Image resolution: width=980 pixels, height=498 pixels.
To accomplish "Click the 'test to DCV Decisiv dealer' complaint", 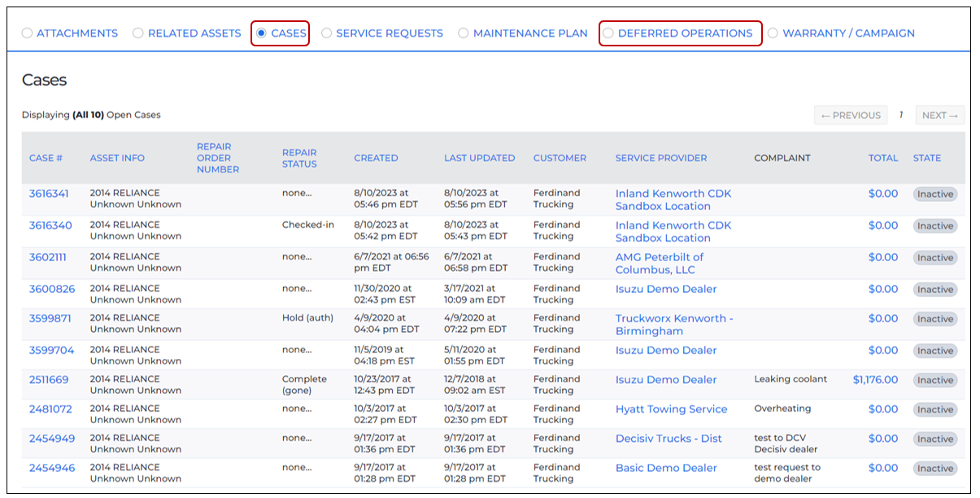I will (x=786, y=443).
